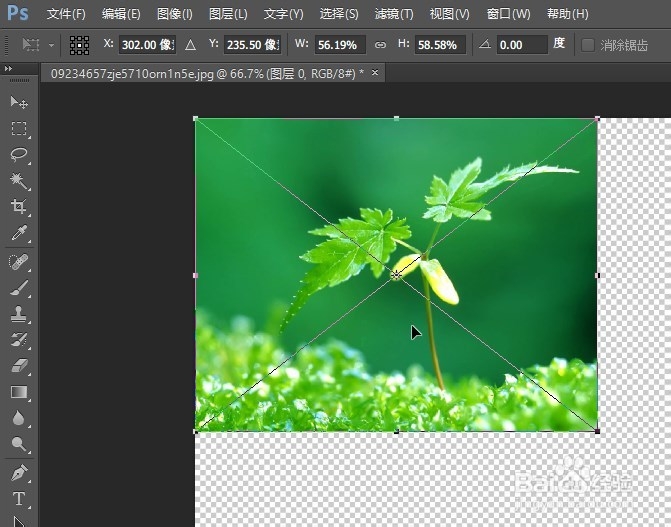Select the Eyedropper tool

pyautogui.click(x=18, y=233)
